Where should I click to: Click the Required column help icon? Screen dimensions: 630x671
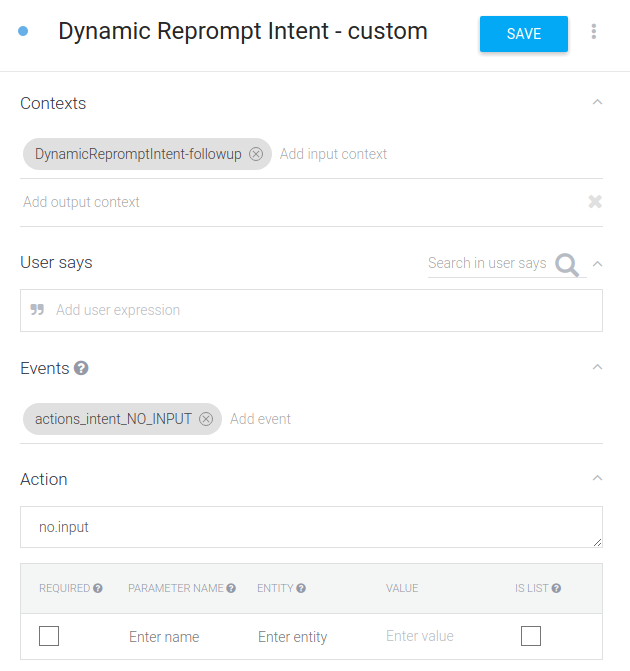coord(98,588)
